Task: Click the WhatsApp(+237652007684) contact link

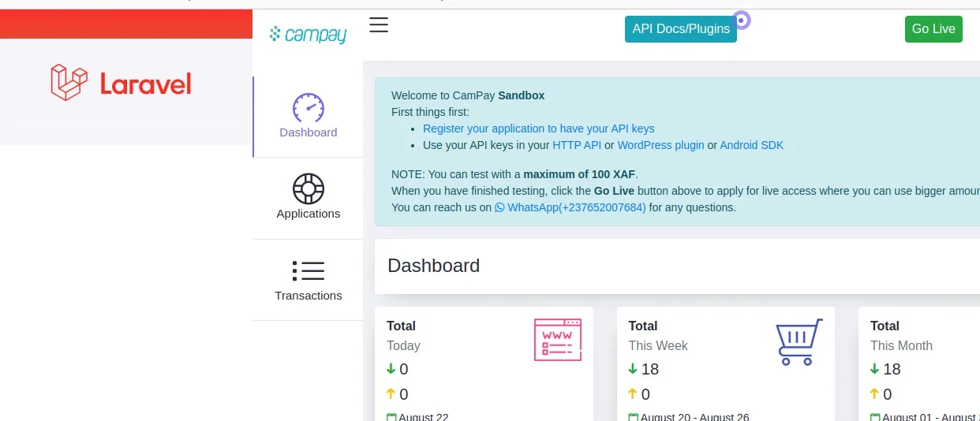Action: [570, 207]
